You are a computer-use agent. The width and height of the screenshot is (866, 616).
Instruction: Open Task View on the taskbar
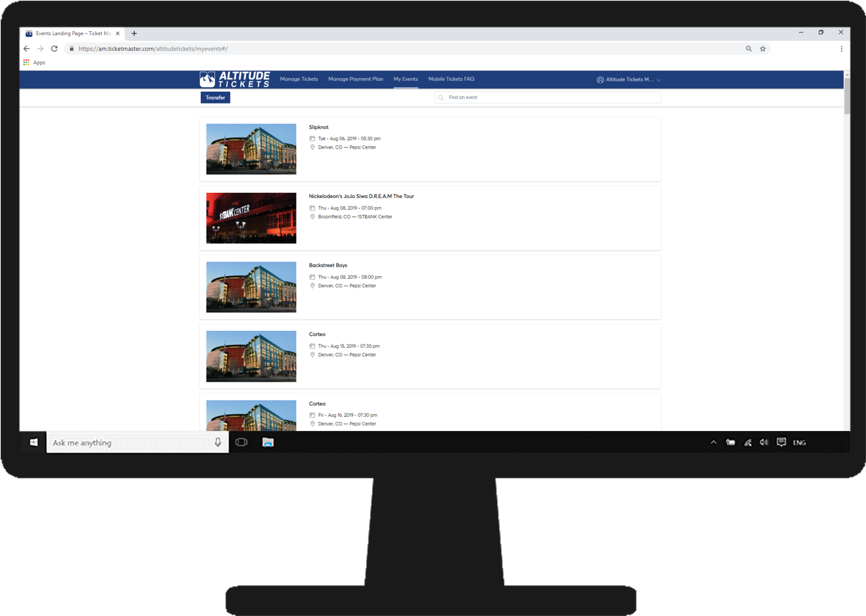click(x=241, y=443)
